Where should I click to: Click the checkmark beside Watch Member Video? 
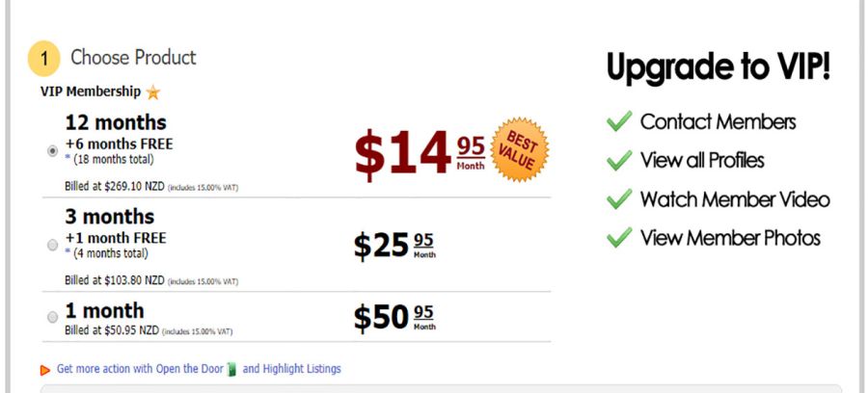coord(618,199)
